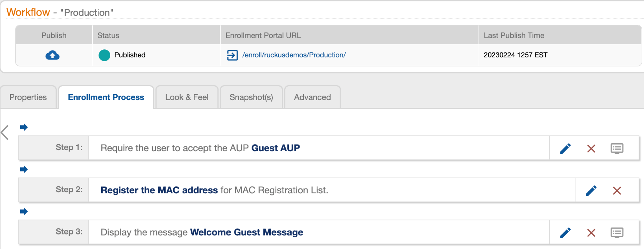Open the Step 1 message preview icon

click(617, 148)
